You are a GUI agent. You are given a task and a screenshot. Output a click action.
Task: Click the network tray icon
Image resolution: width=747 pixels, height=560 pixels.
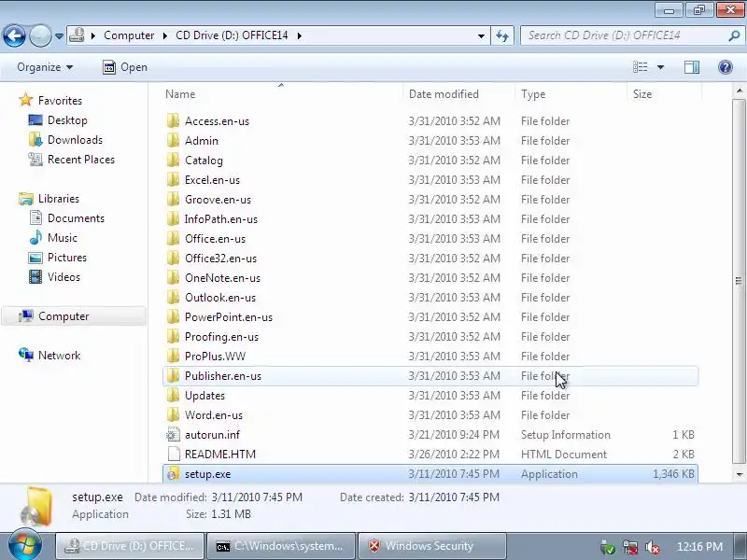(630, 548)
